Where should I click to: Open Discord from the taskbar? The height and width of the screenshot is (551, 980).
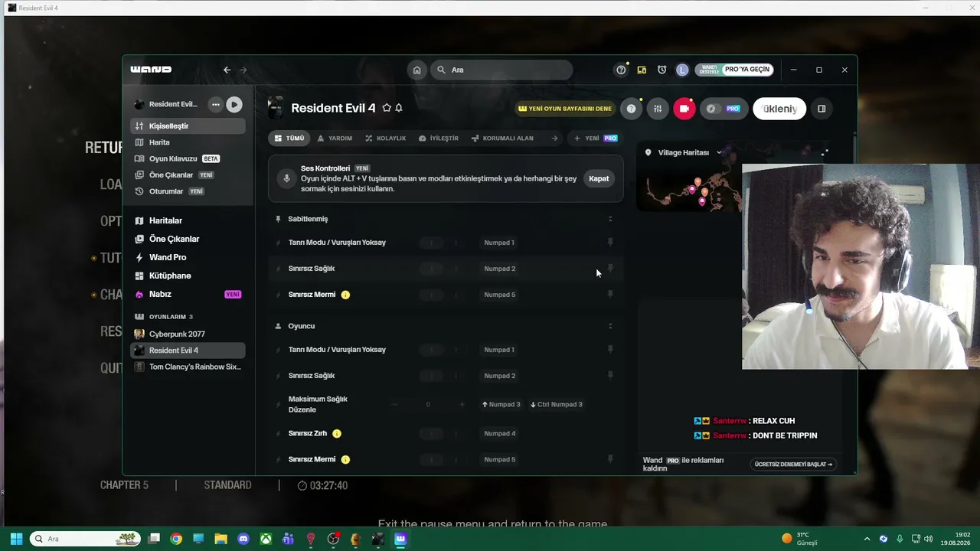(243, 539)
